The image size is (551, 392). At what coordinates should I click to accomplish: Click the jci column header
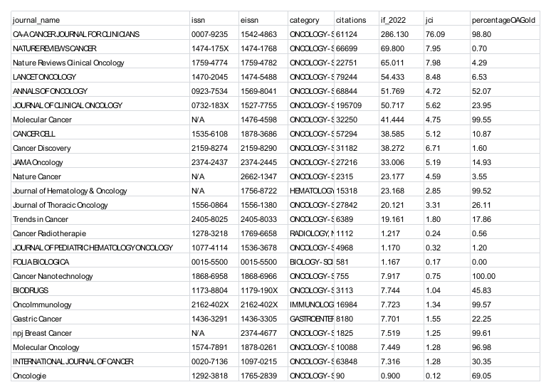pos(429,20)
